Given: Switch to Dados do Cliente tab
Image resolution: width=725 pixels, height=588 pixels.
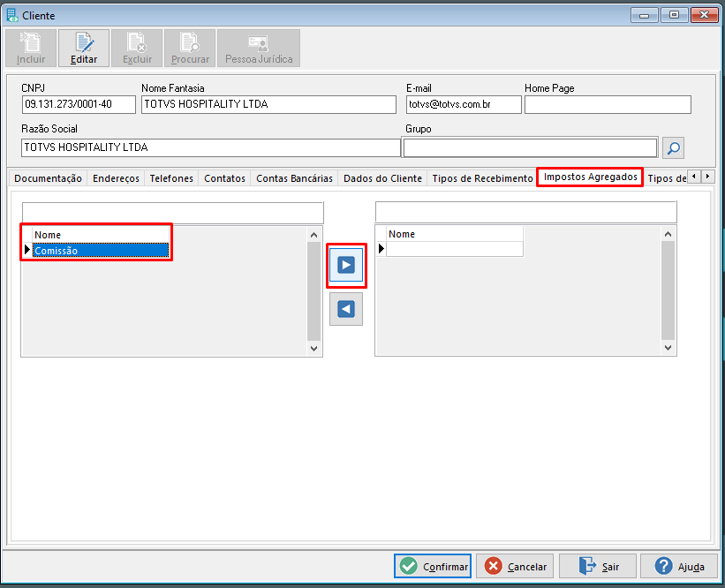Looking at the screenshot, I should tap(383, 178).
